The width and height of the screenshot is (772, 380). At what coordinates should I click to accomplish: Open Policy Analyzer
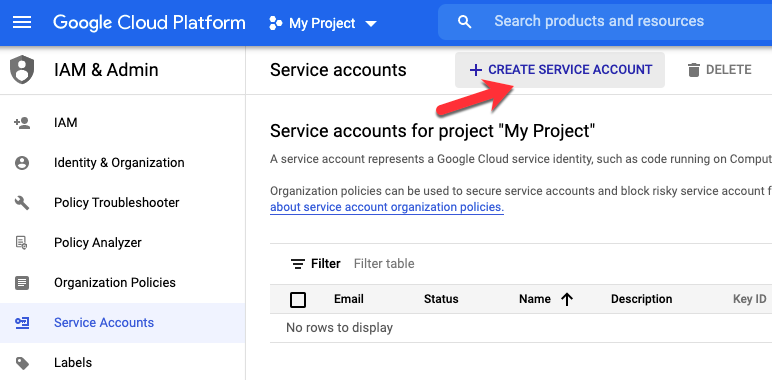coord(97,243)
